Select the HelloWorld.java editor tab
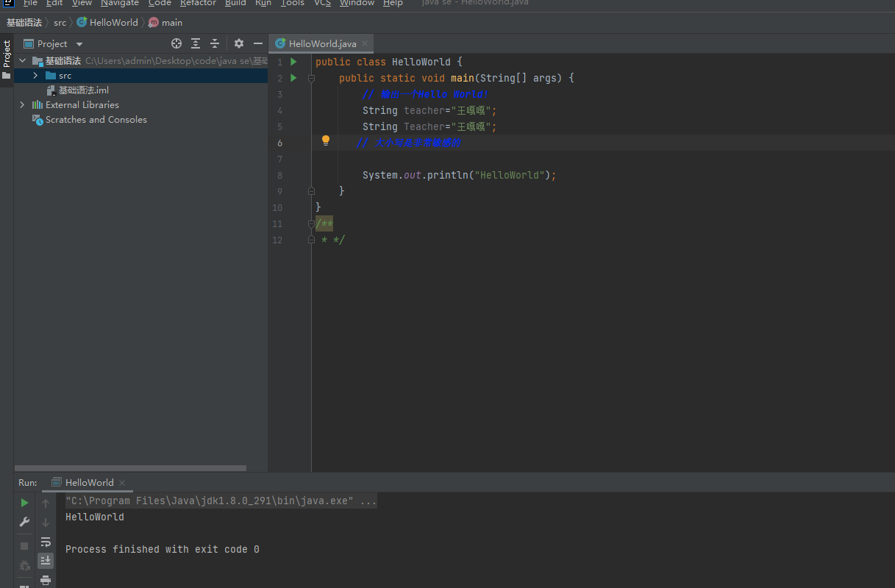Screen dimensions: 895x588 [x=322, y=44]
